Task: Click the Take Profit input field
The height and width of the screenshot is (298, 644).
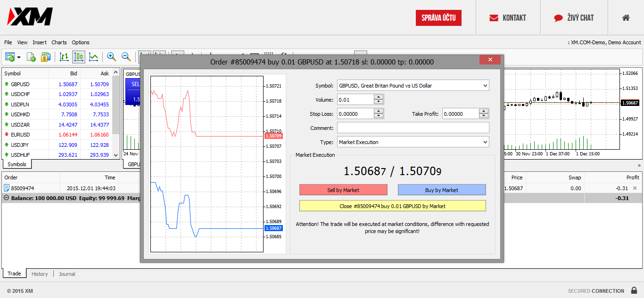Action: pyautogui.click(x=461, y=113)
